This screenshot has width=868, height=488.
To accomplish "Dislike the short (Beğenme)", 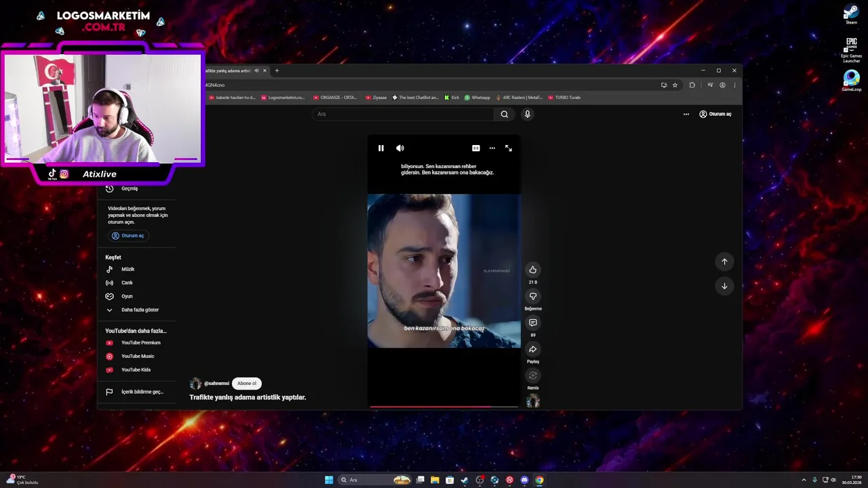I will tap(533, 296).
